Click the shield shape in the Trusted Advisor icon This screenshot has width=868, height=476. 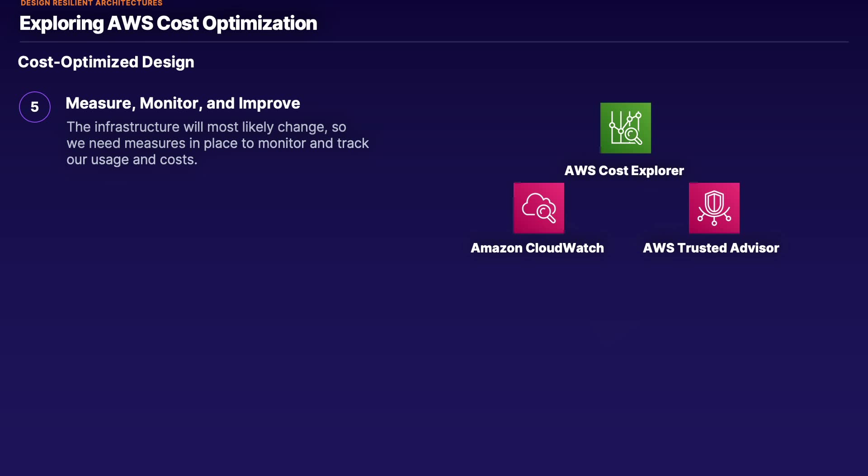tap(714, 201)
